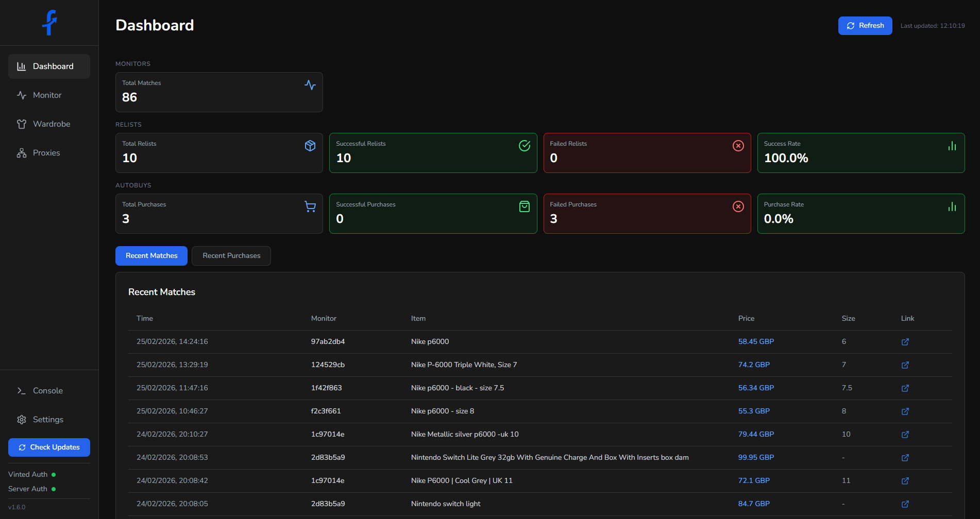
Task: Open the link for Nintendo switch light
Action: [x=905, y=504]
